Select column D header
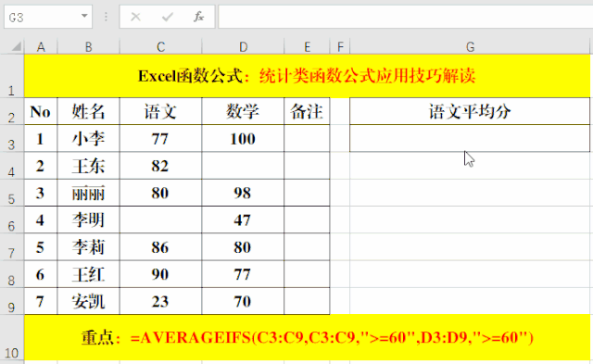The width and height of the screenshot is (593, 364). 243,47
